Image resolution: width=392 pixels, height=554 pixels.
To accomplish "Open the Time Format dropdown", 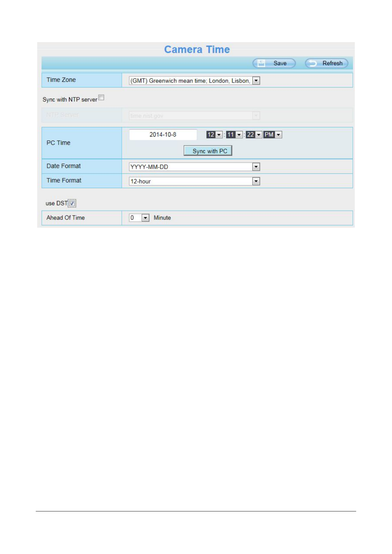I will click(x=195, y=181).
